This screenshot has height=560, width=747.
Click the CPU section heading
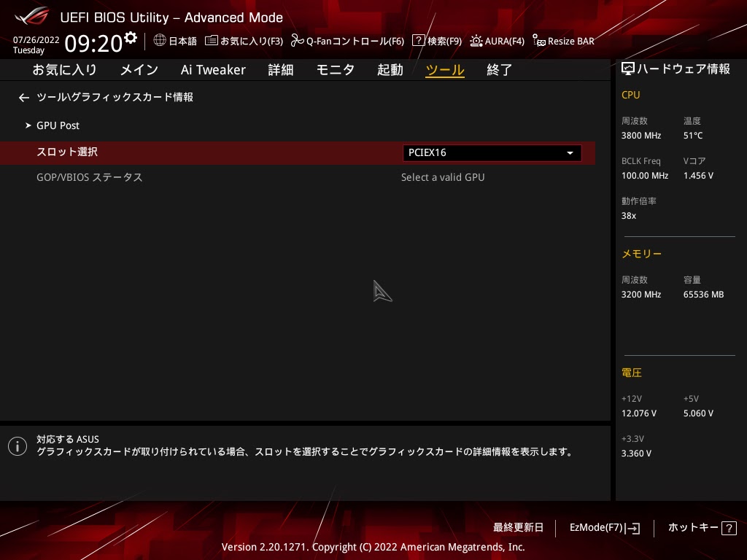(x=630, y=96)
